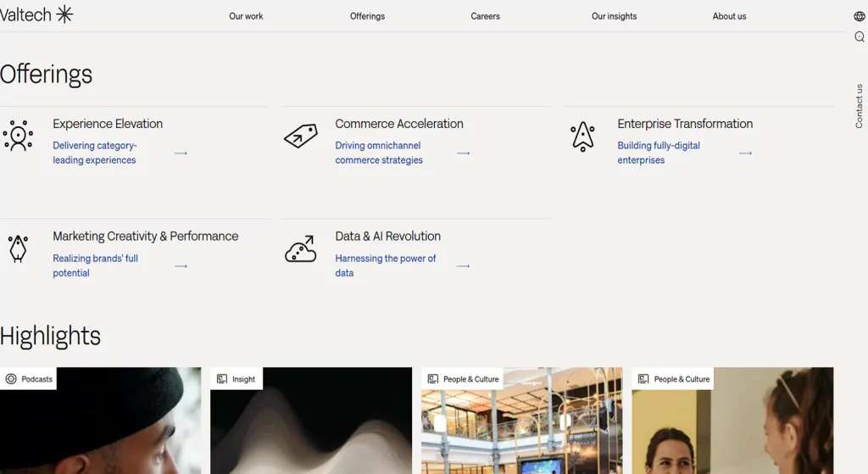Open the Offerings navigation menu
The height and width of the screenshot is (474, 868).
[367, 16]
